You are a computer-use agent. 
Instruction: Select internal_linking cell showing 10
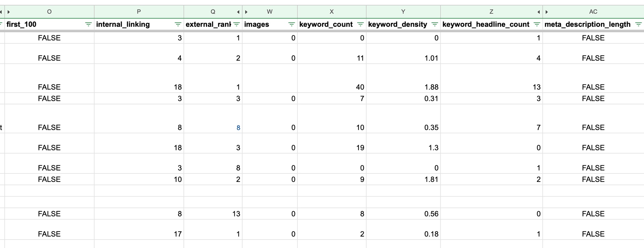[x=139, y=179]
